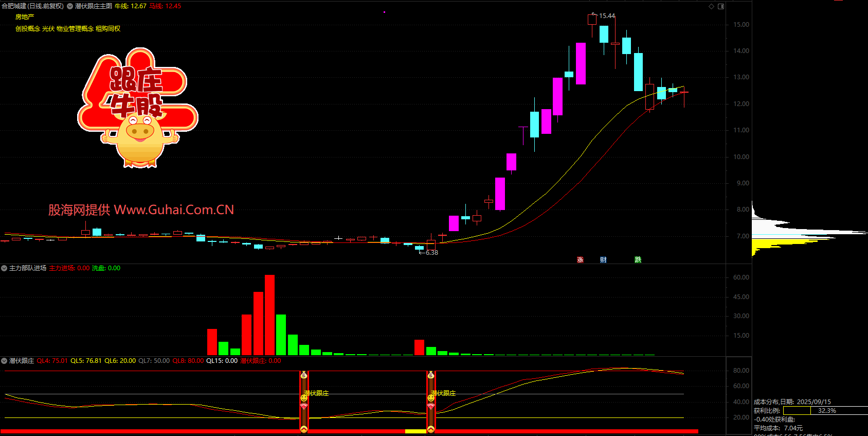Click the red 涨 marker icon
Screen dimensions: 868x436
click(x=580, y=260)
